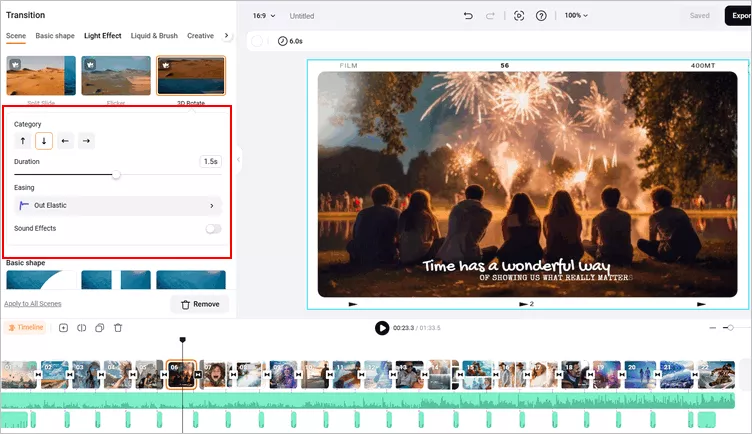This screenshot has width=752, height=434.
Task: Open the help question mark icon
Action: point(541,16)
